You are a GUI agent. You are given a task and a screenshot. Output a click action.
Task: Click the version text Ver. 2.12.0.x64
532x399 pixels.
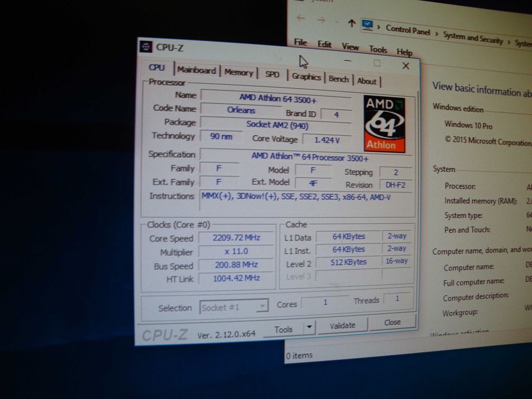(226, 335)
